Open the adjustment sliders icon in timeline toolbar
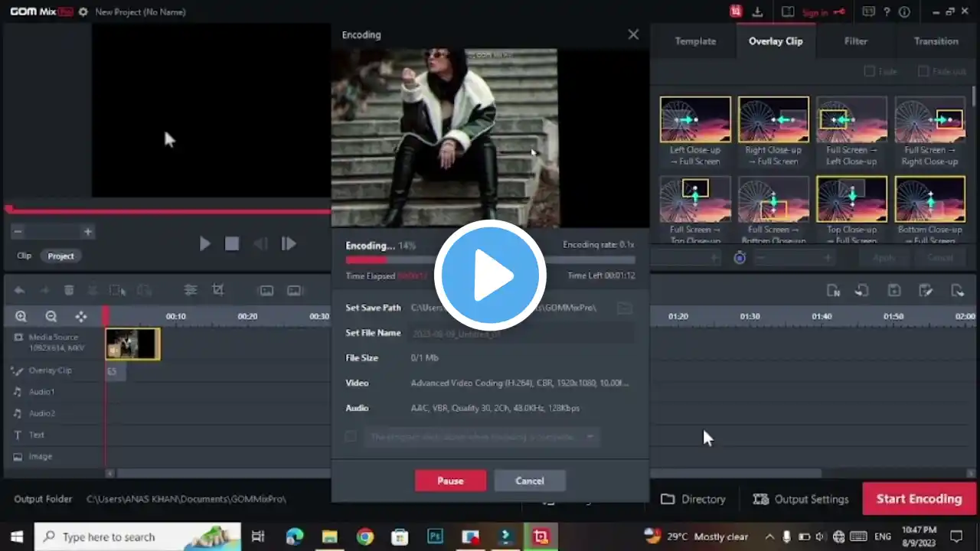Screen dimensions: 980x551 click(x=191, y=290)
